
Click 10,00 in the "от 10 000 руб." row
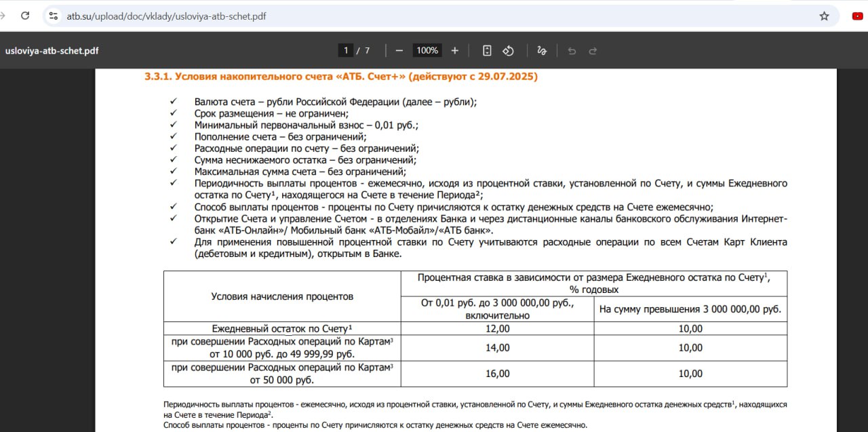tap(690, 347)
